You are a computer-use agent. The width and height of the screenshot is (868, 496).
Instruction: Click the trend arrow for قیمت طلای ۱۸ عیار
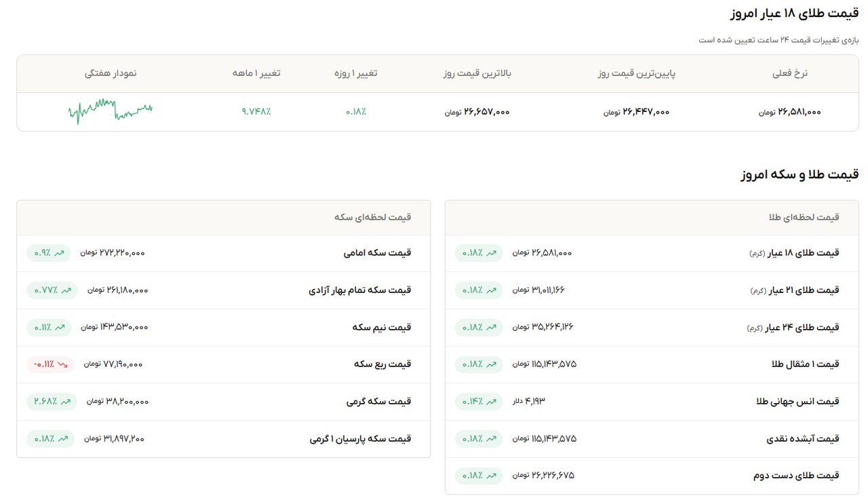(492, 253)
